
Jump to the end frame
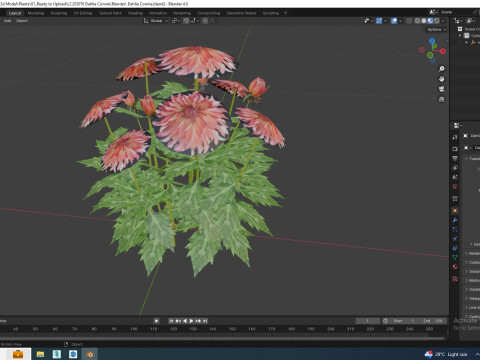pyautogui.click(x=205, y=321)
